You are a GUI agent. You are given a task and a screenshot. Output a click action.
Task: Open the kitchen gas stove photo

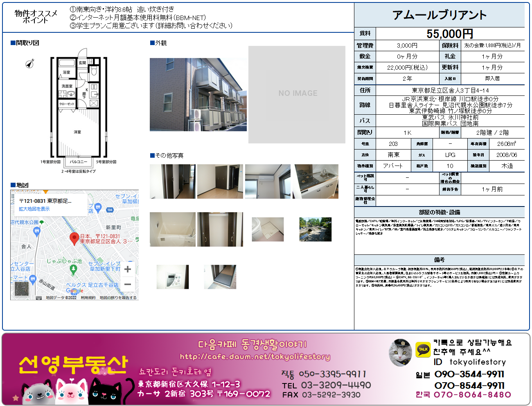coord(316,181)
